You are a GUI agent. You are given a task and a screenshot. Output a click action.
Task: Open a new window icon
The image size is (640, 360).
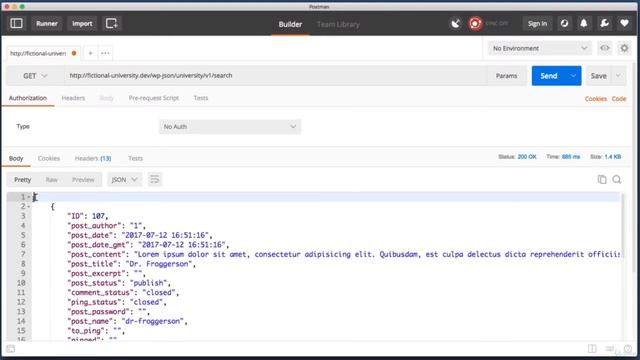tap(111, 23)
